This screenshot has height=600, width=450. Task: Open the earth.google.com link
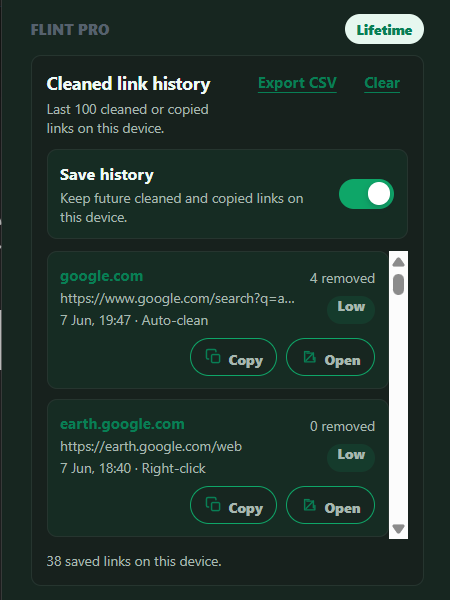[330, 505]
